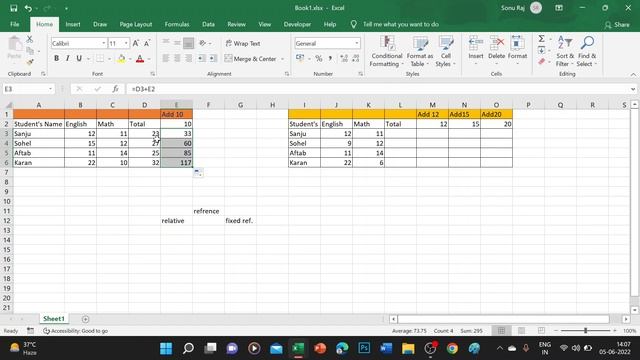Decrease the indent
Viewport: 640px width, 360px height.
coord(201,59)
